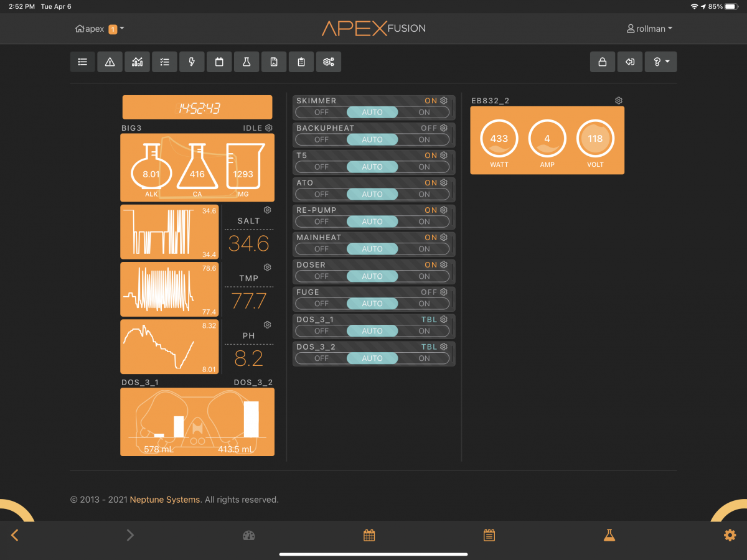Image resolution: width=747 pixels, height=560 pixels.
Task: Open MAINHEAT outlet gear settings
Action: click(x=444, y=238)
